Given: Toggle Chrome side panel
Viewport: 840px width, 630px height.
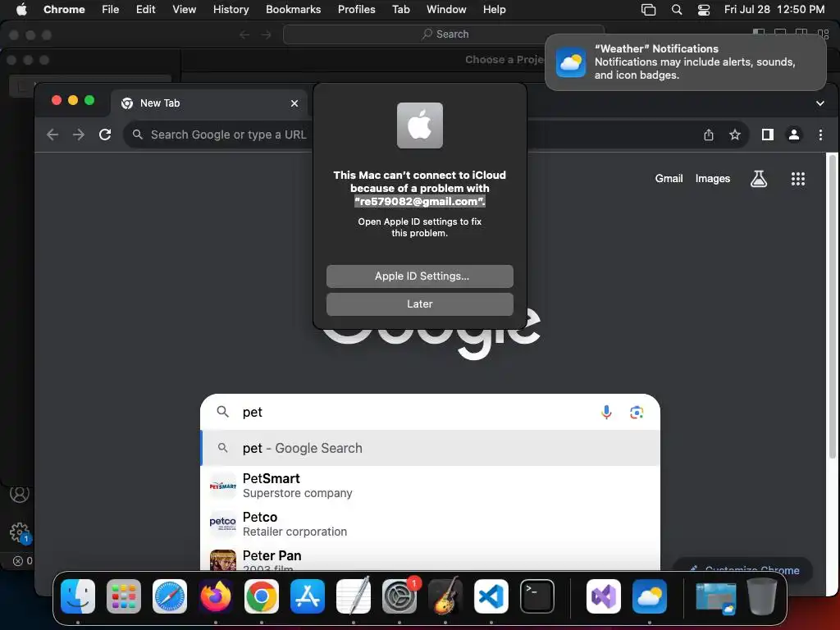Looking at the screenshot, I should [x=768, y=135].
